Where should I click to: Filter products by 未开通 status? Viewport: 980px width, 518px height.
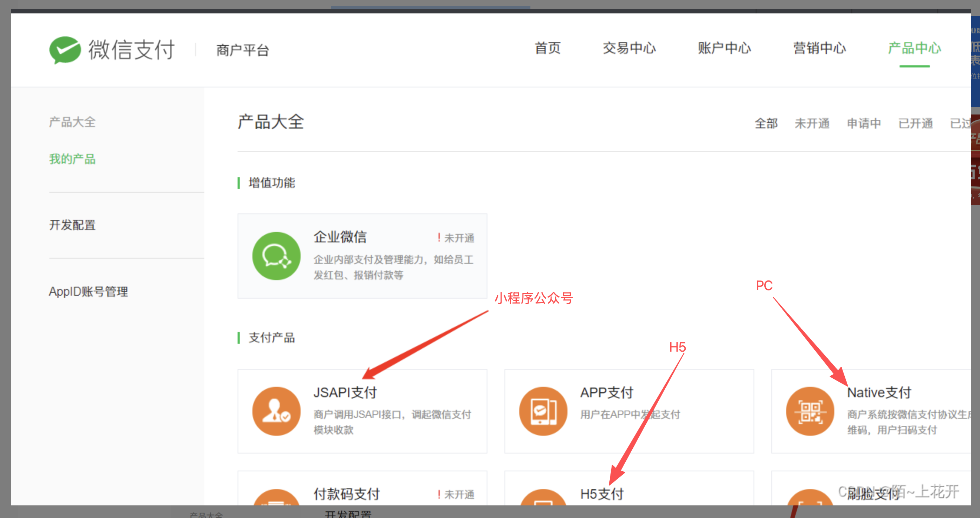[x=812, y=123]
